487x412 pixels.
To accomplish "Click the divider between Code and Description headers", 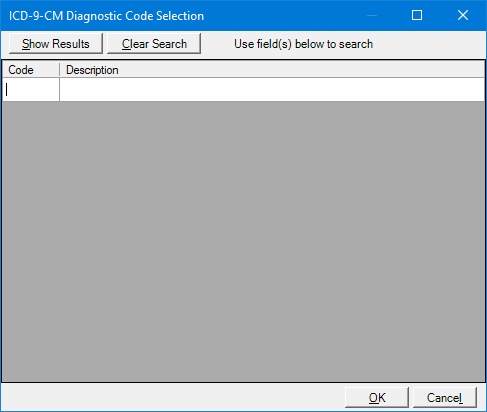I will click(x=60, y=70).
